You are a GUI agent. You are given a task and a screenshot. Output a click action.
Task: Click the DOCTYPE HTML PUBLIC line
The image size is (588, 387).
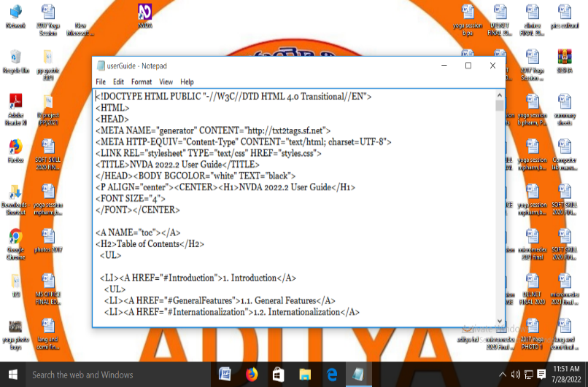click(233, 97)
